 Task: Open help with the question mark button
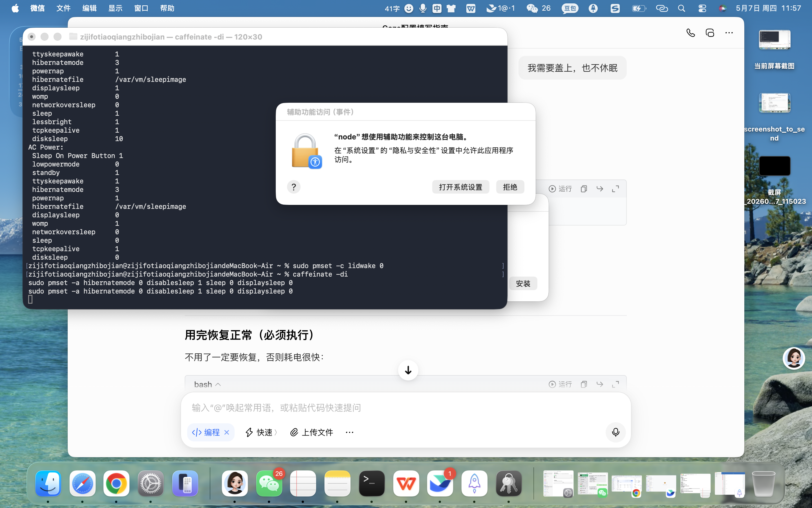[294, 187]
